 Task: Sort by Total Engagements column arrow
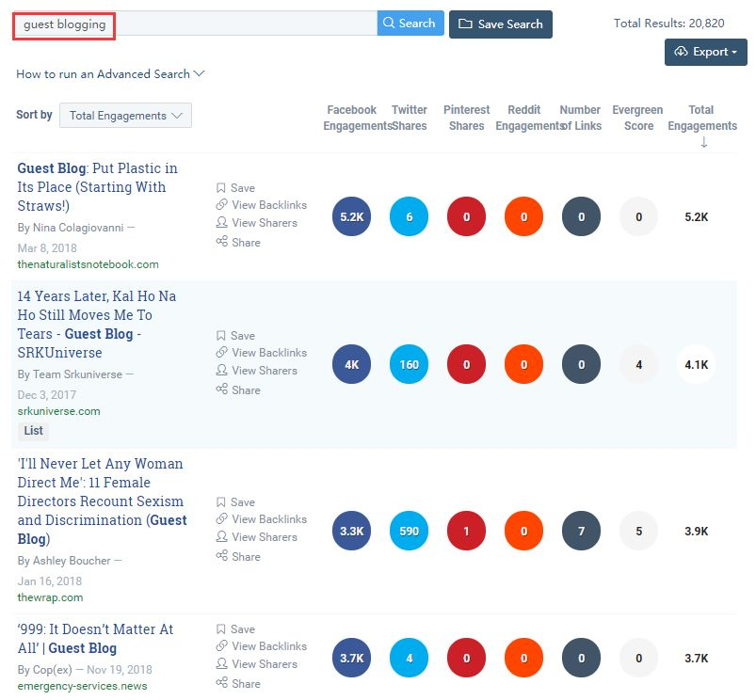[x=704, y=142]
